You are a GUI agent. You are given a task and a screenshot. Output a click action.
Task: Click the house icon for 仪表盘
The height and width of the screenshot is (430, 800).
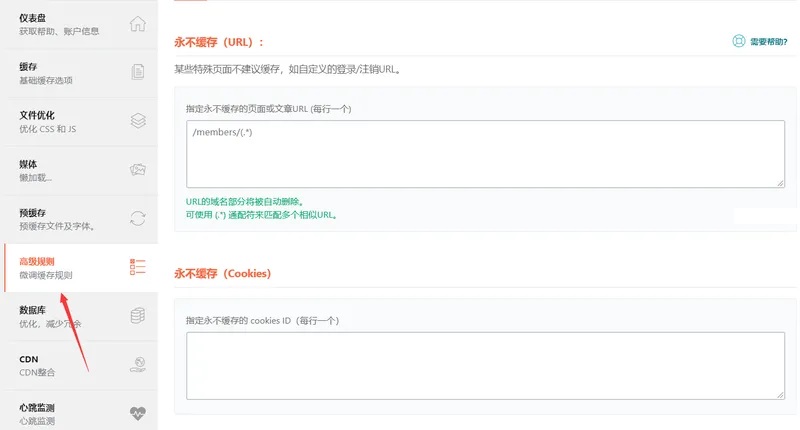138,24
